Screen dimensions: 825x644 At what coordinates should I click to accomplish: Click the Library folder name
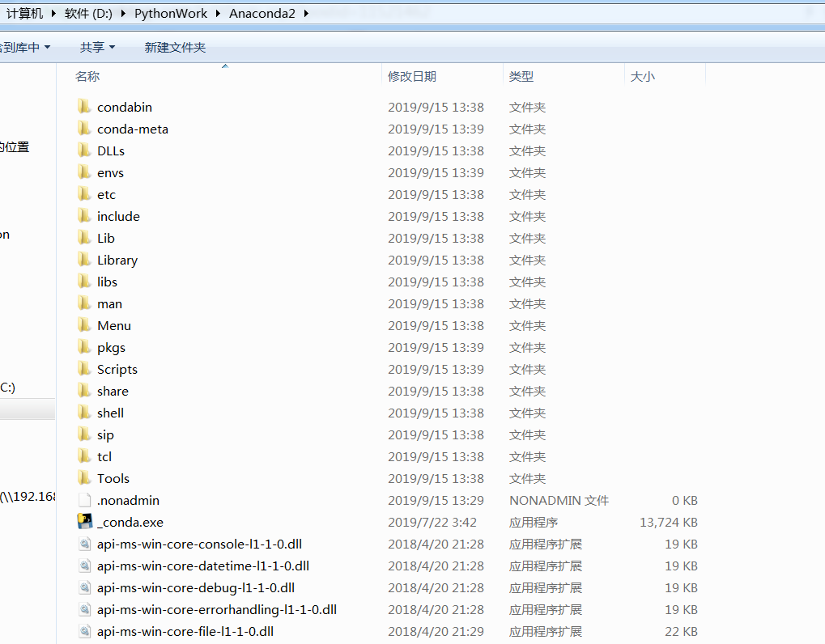click(117, 260)
